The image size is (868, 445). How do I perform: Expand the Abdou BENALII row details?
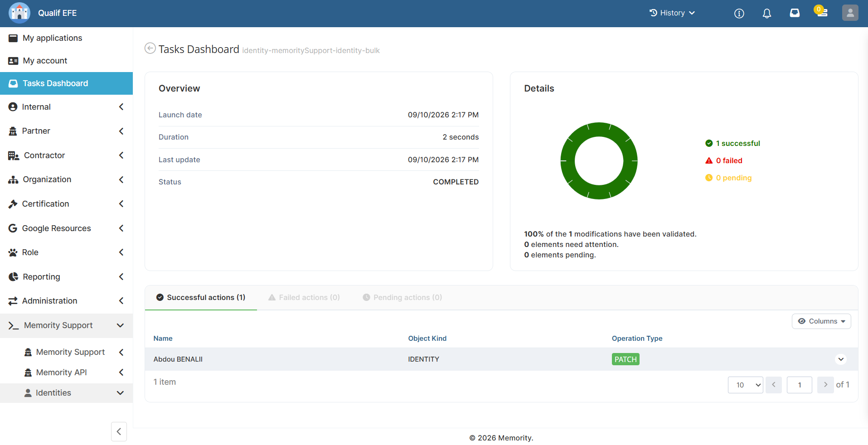point(841,359)
